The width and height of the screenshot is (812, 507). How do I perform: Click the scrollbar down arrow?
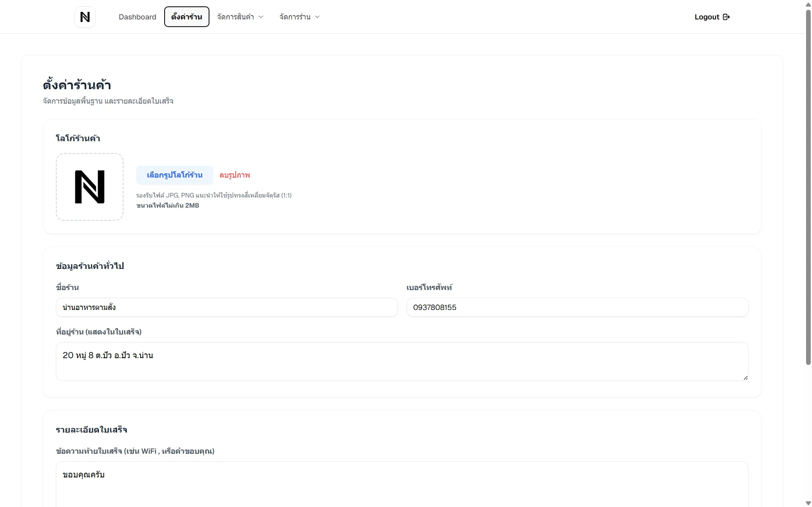(x=808, y=503)
